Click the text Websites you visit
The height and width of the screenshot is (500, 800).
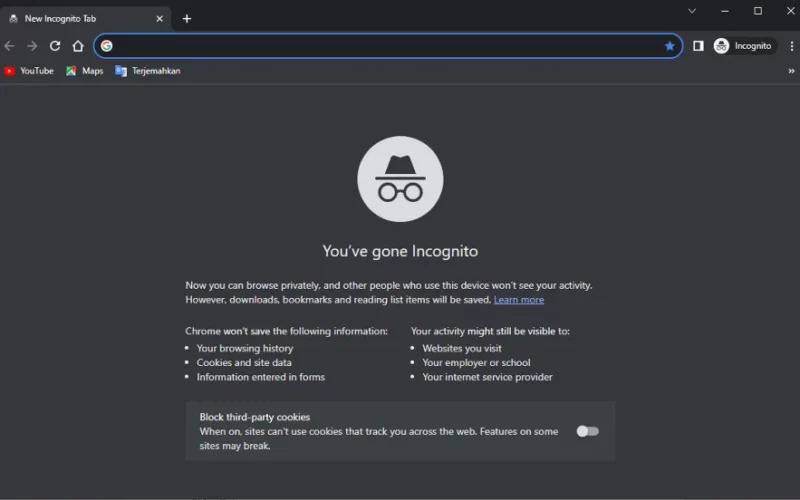point(462,348)
